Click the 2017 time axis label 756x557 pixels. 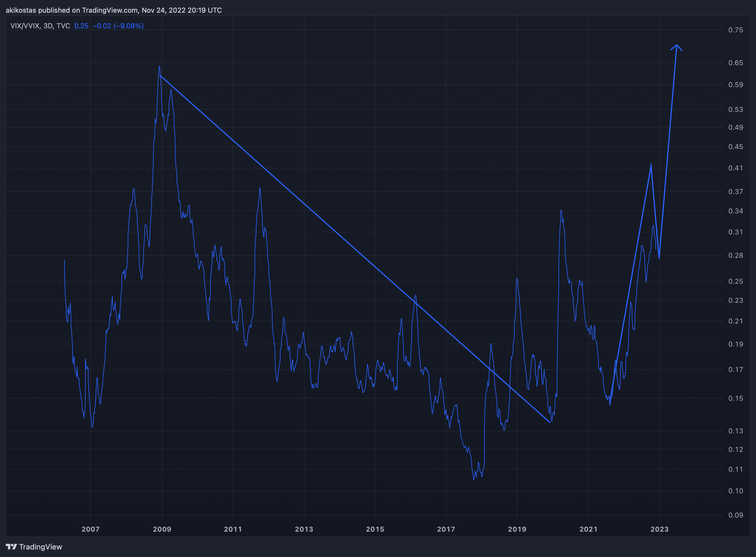pyautogui.click(x=446, y=529)
